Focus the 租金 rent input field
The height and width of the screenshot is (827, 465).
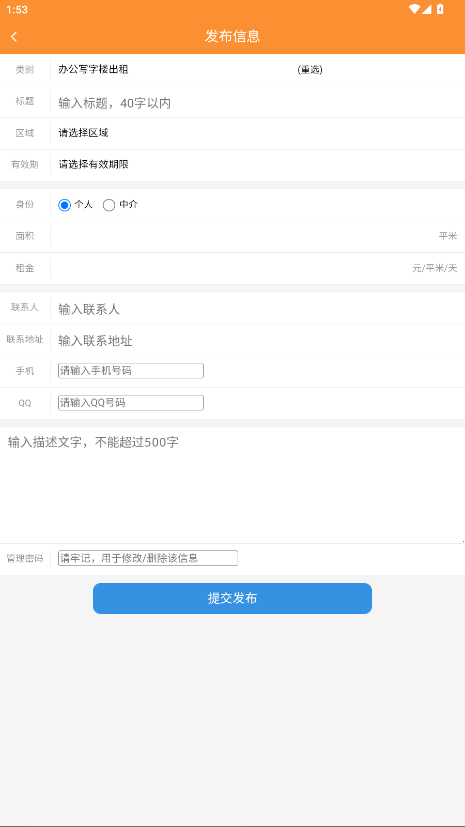click(x=232, y=268)
